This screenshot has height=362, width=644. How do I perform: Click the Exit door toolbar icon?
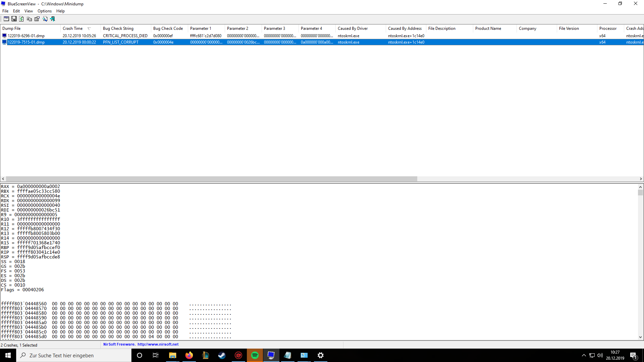(x=53, y=19)
